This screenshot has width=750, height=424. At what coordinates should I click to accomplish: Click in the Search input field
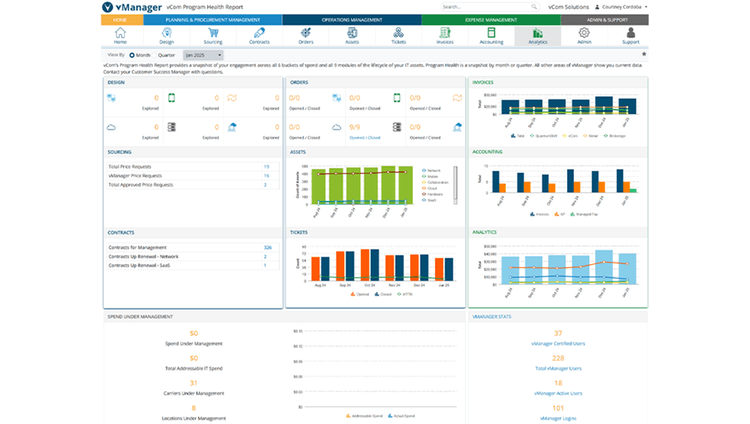(x=485, y=7)
